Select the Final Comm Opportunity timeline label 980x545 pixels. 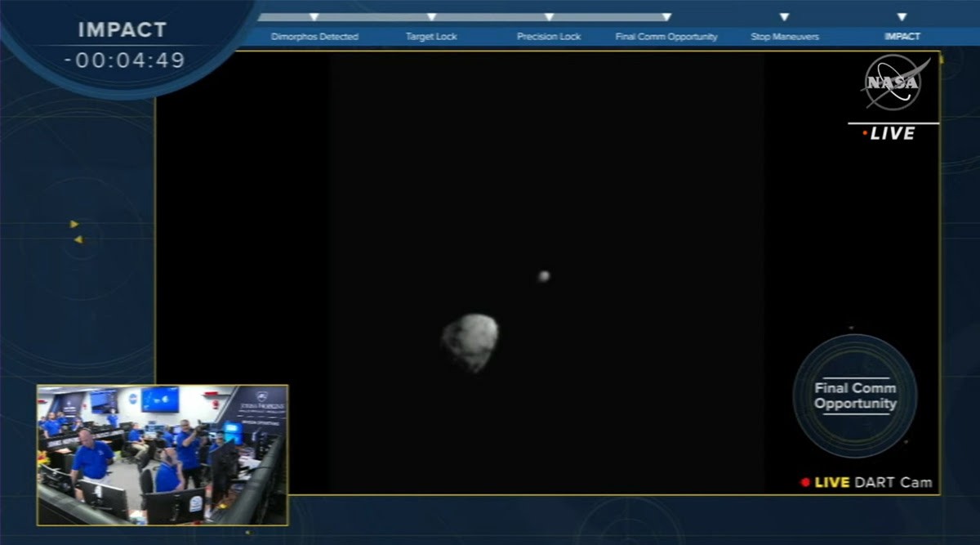tap(666, 37)
